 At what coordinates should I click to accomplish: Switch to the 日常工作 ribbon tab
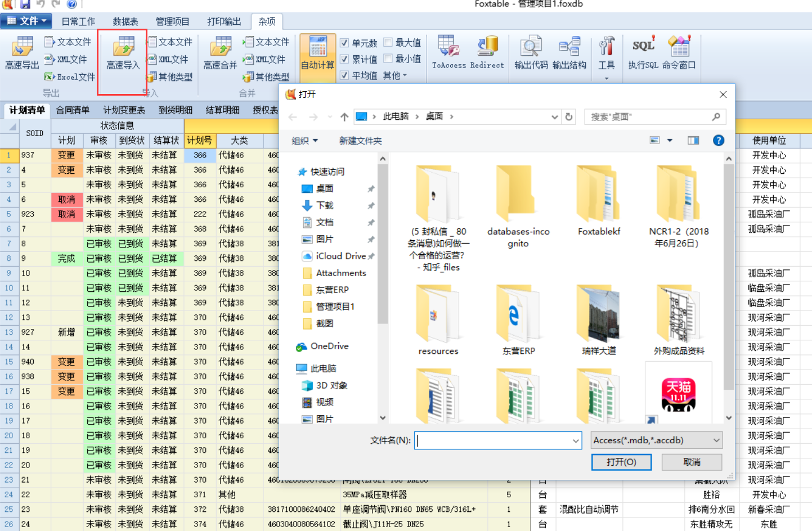point(78,21)
